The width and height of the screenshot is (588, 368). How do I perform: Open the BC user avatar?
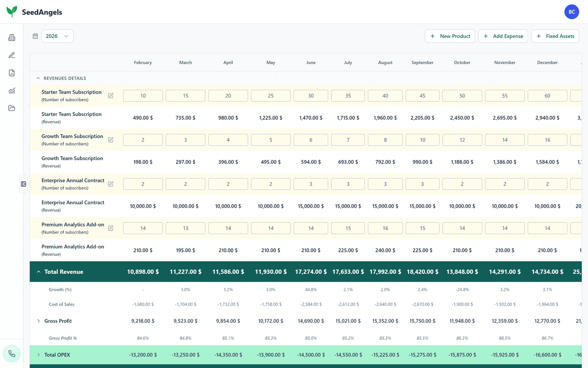(572, 12)
